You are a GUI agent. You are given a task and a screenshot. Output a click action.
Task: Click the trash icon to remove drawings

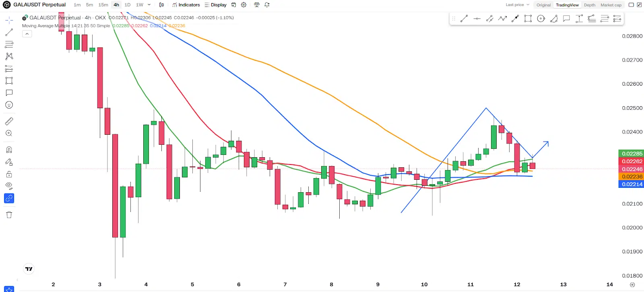click(9, 215)
